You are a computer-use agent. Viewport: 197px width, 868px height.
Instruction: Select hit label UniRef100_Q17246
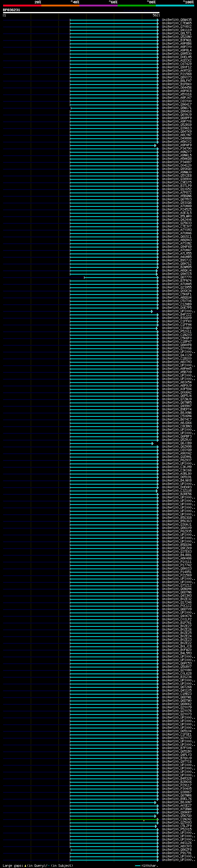tap(177, 603)
